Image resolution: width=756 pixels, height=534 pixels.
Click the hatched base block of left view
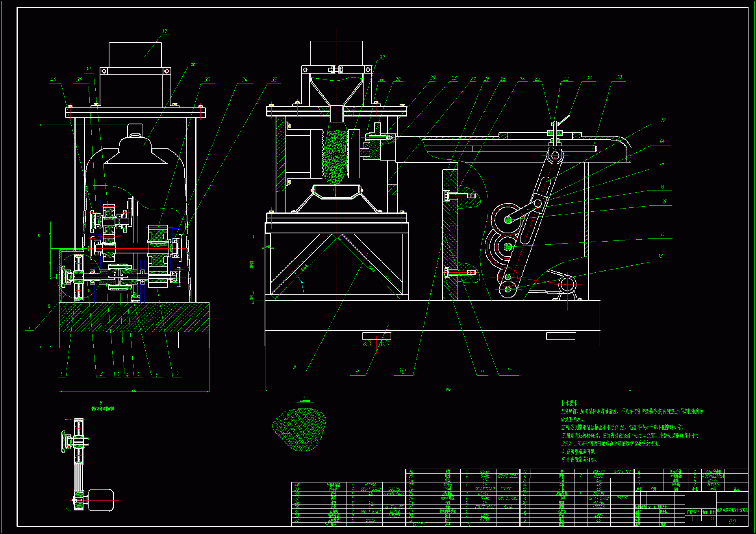pyautogui.click(x=134, y=317)
